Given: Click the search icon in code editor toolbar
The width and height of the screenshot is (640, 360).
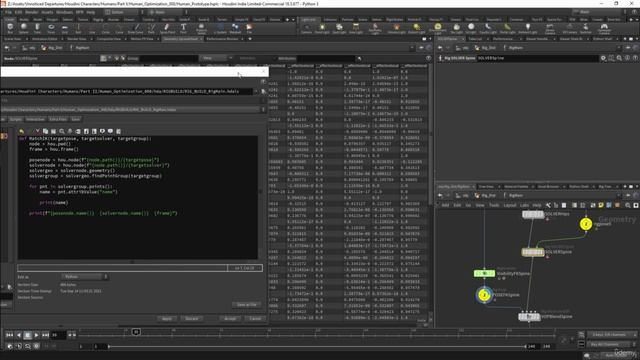Looking at the screenshot, I should (x=62, y=131).
